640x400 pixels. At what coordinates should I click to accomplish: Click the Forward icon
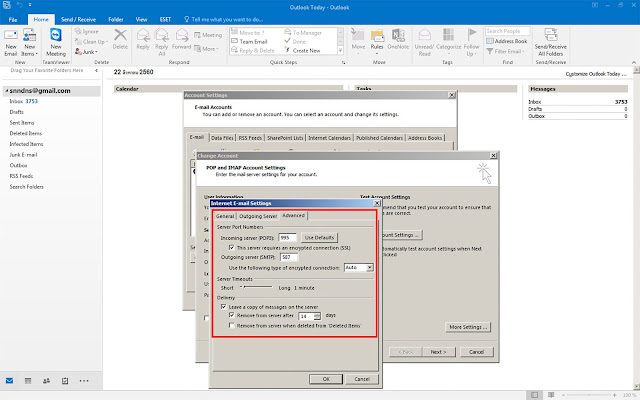tap(182, 35)
